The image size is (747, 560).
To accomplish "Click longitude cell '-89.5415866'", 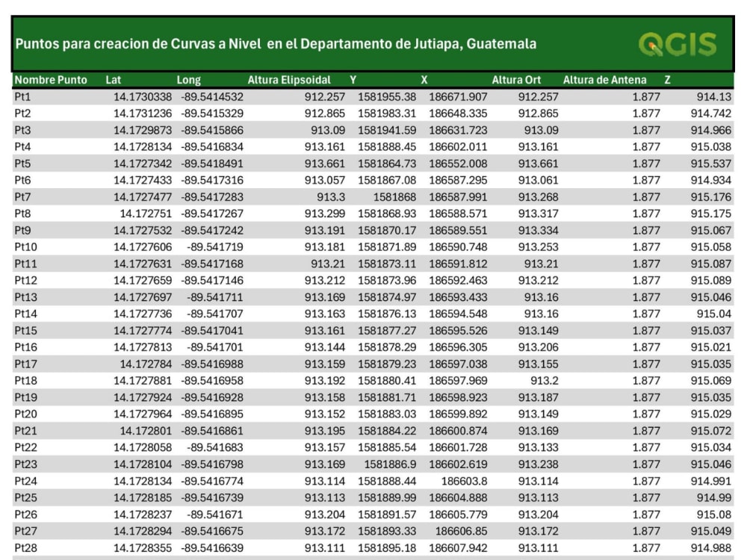I will click(x=212, y=130).
